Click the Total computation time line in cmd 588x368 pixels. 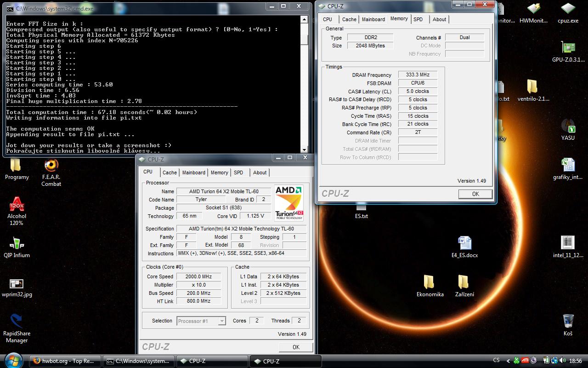[102, 112]
